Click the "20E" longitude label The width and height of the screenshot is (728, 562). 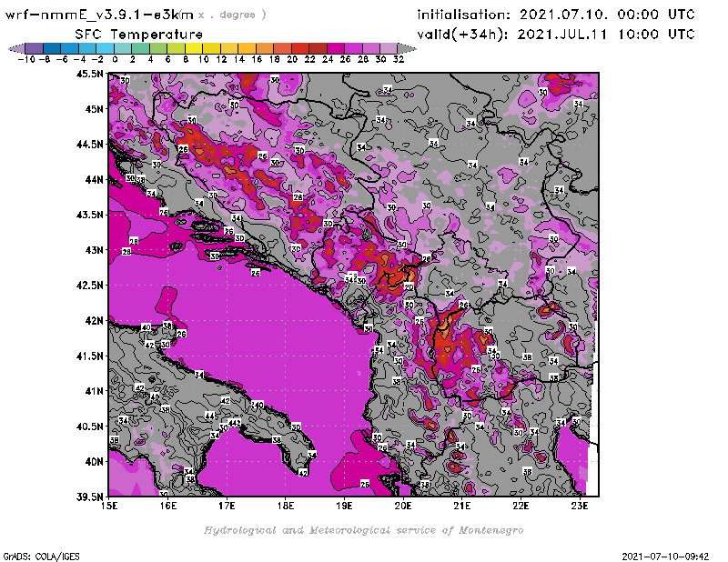[403, 506]
